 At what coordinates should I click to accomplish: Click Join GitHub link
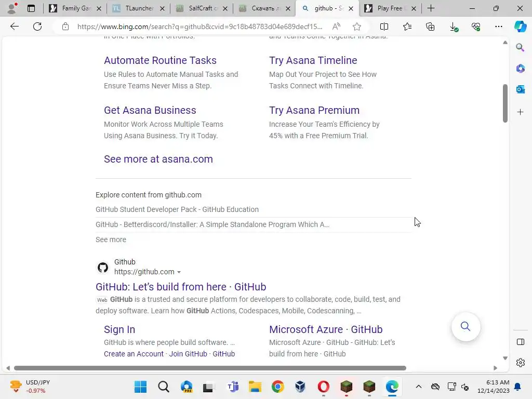coord(188,354)
